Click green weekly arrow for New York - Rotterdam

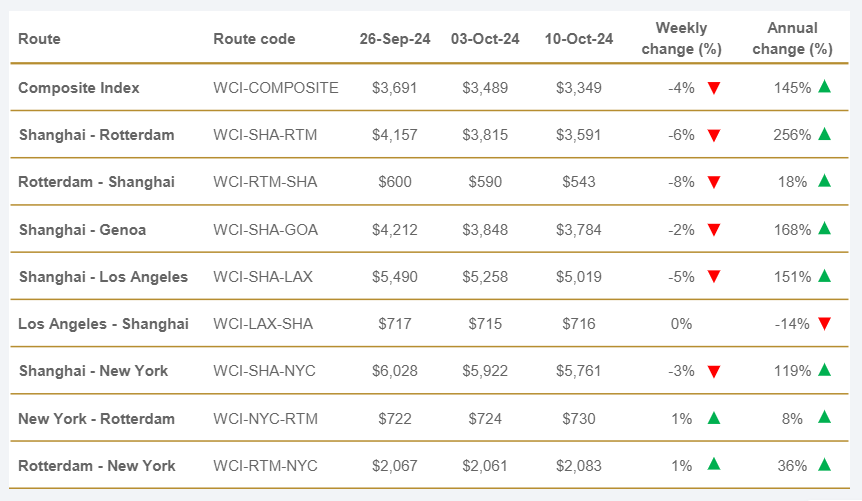tap(714, 418)
